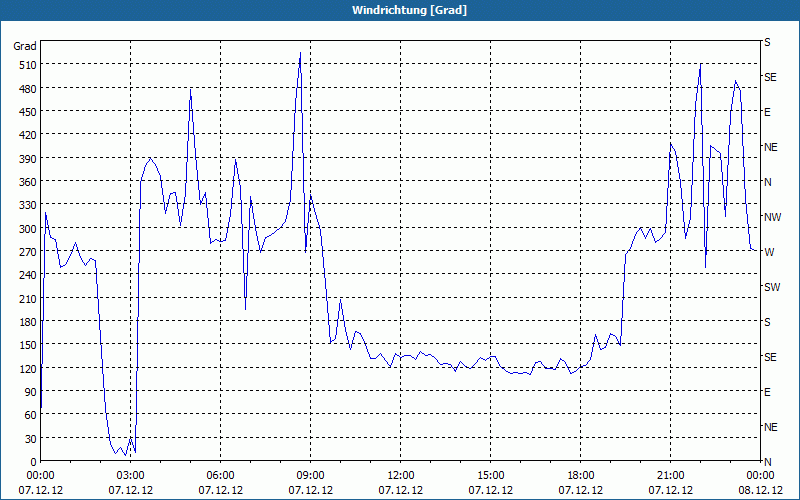Pick the 30 degree label
The image size is (800, 500).
31,439
